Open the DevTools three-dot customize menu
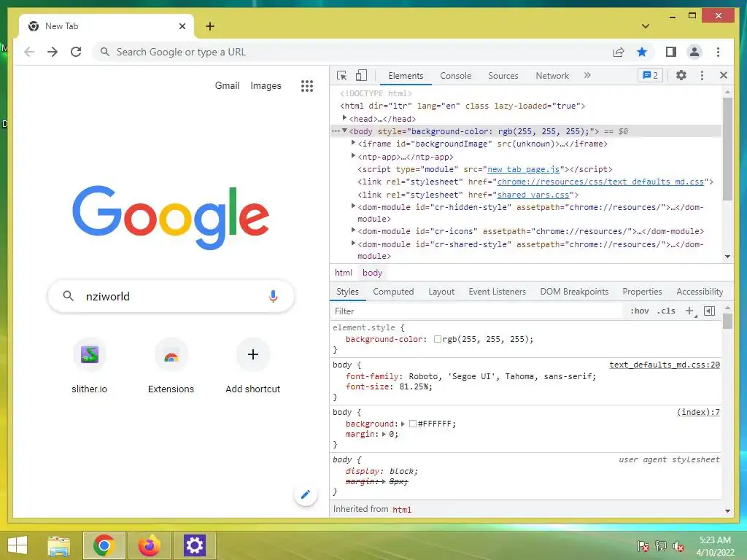The width and height of the screenshot is (747, 560). 702,75
